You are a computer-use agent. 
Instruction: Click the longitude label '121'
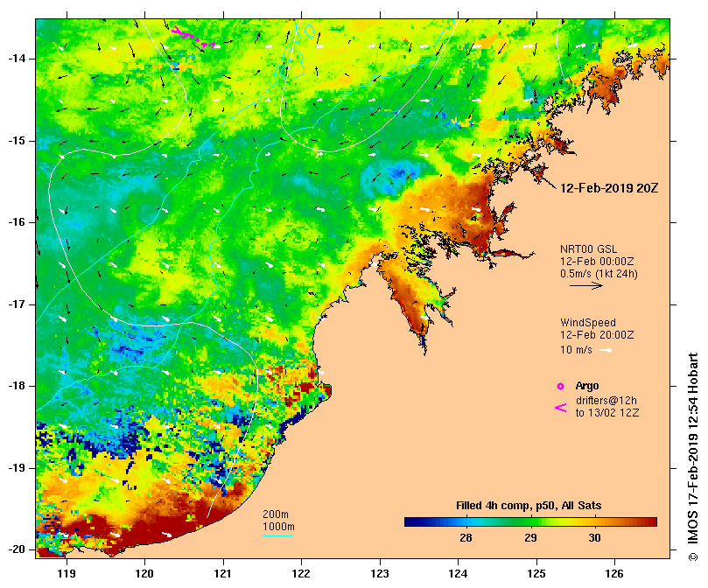[223, 573]
